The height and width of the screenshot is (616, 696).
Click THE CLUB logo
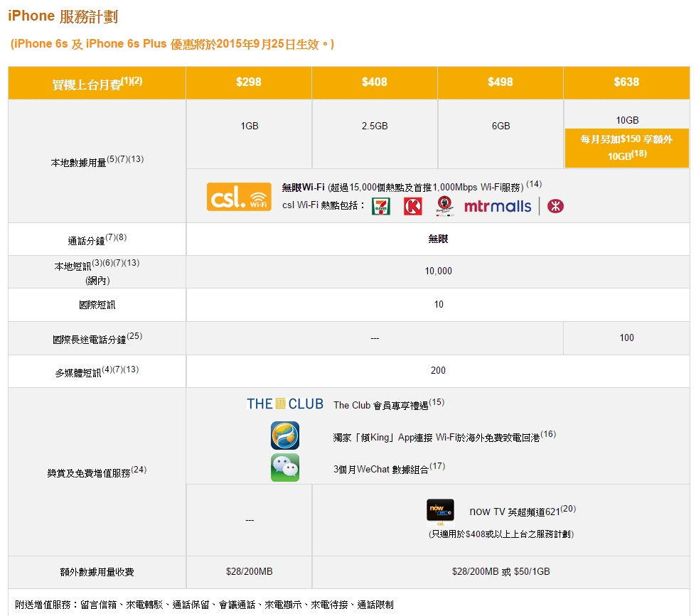(x=284, y=404)
